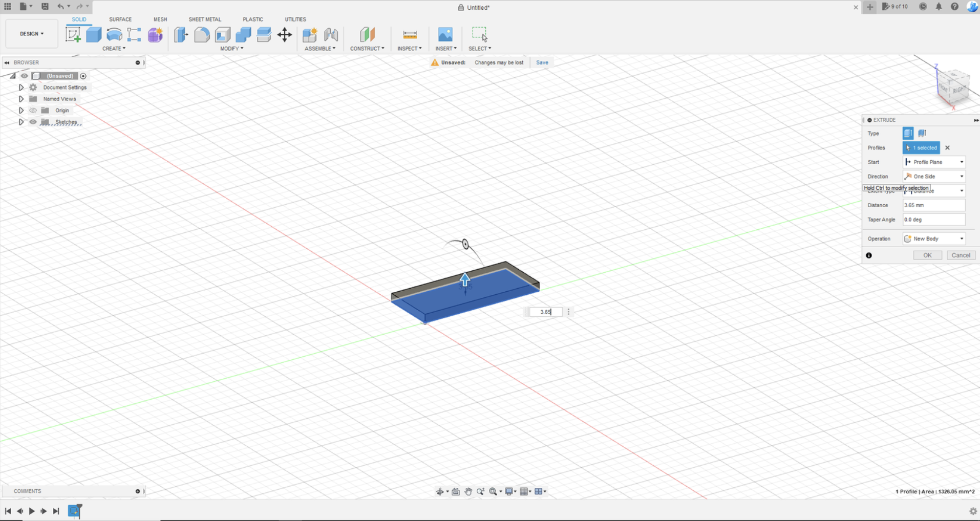Open the Direction dropdown in Extrude dialog
The image size is (980, 521).
(961, 176)
